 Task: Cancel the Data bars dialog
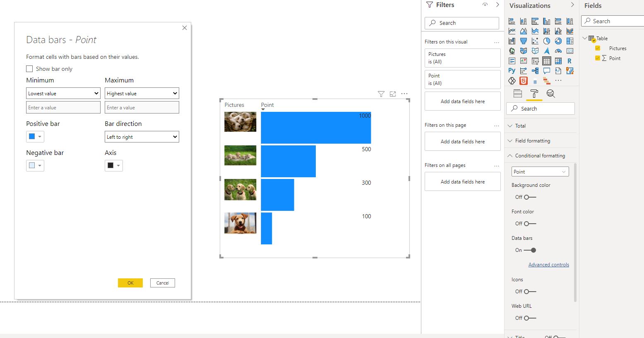pos(163,283)
